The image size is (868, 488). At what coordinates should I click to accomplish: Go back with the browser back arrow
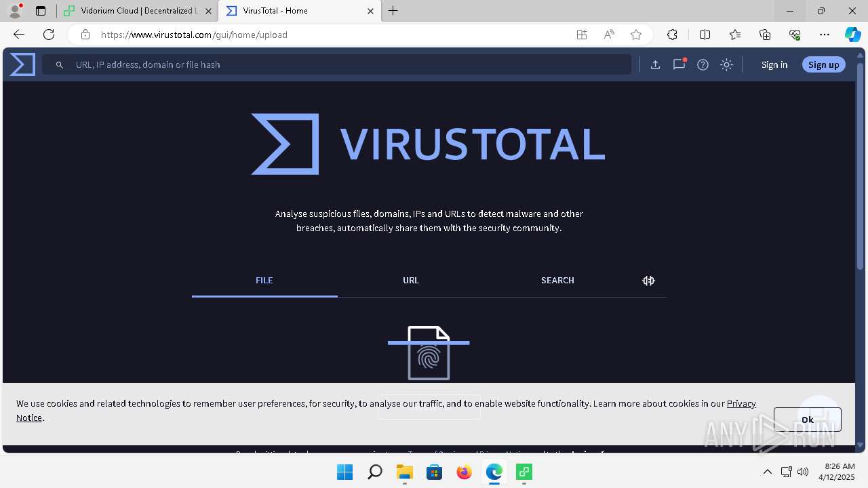pyautogui.click(x=19, y=35)
